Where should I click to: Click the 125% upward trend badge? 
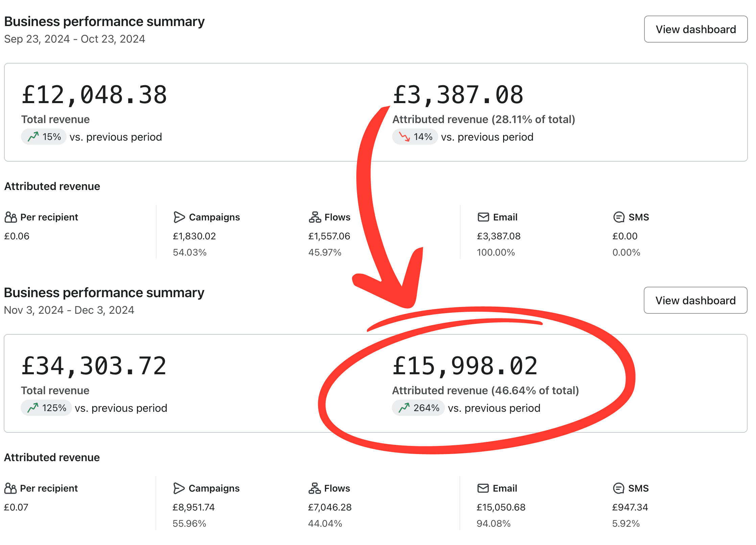(46, 408)
